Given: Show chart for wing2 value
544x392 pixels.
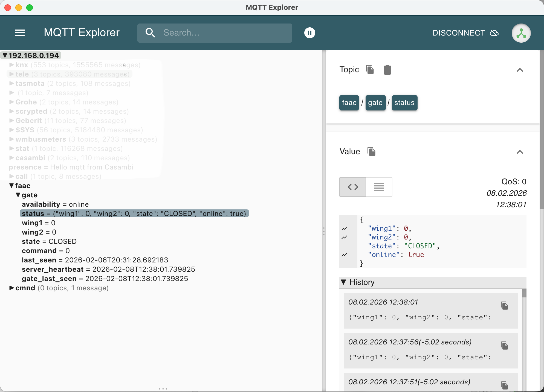Looking at the screenshot, I should (344, 237).
